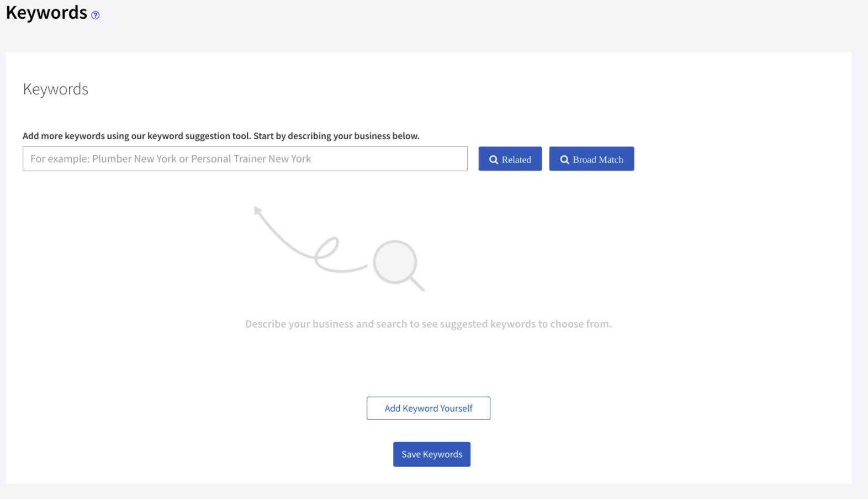The height and width of the screenshot is (499, 868).
Task: Click the handle of the gray magnifying glass
Action: click(x=416, y=283)
